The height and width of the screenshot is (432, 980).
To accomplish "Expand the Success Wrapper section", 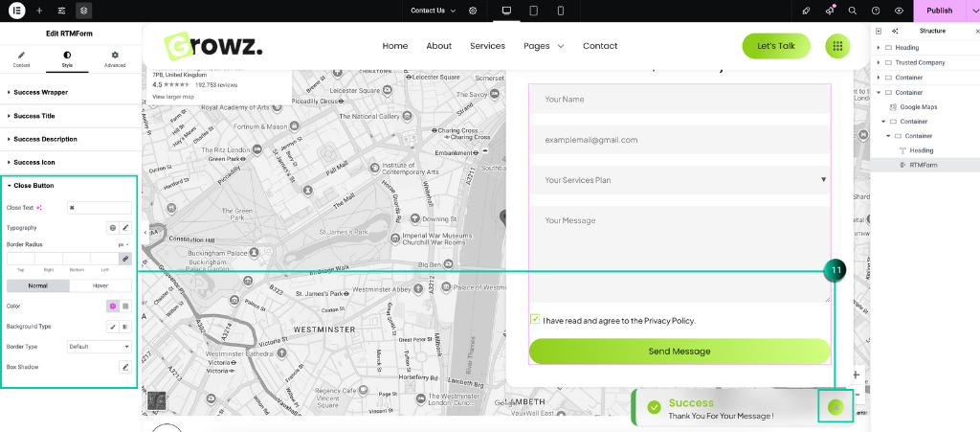I will 40,93.
